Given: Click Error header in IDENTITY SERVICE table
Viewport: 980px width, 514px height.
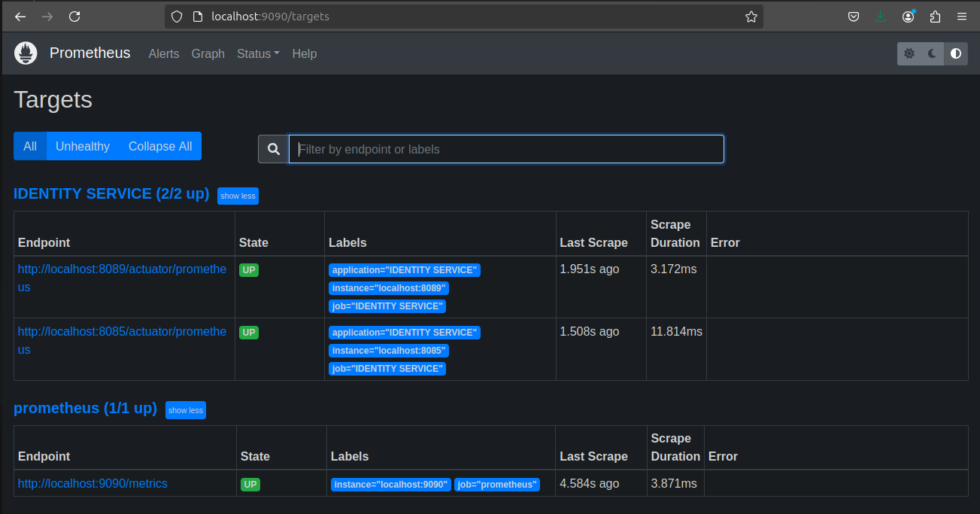Looking at the screenshot, I should coord(725,242).
